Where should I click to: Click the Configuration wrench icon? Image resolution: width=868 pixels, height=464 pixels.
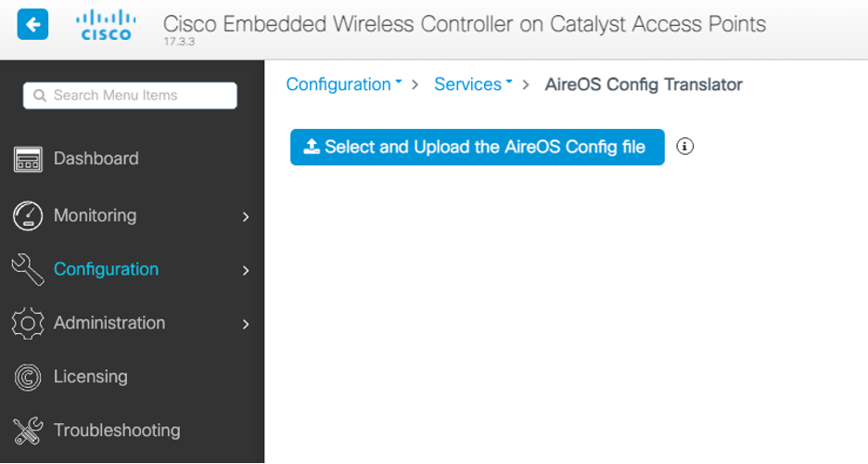pos(28,269)
